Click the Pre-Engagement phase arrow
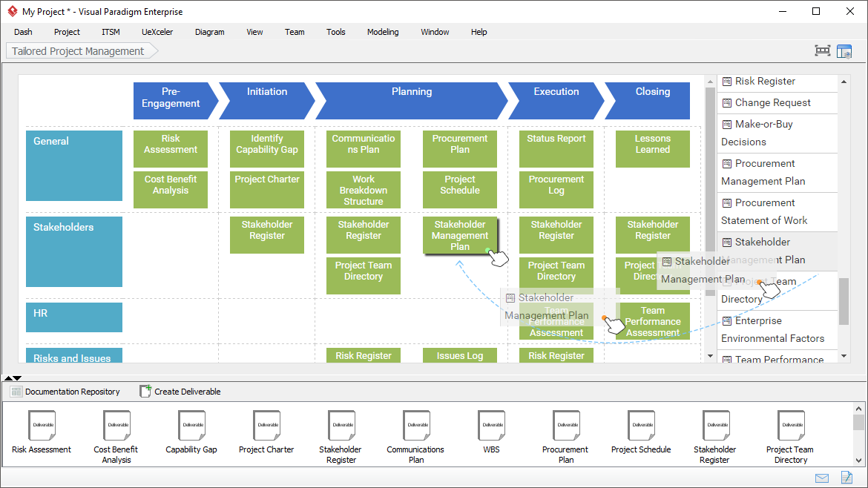The image size is (868, 488). click(x=176, y=101)
